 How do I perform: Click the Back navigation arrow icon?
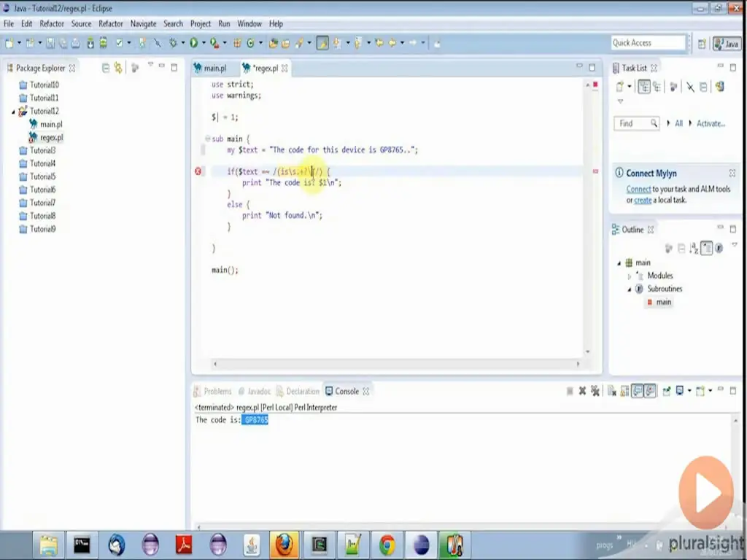click(392, 43)
